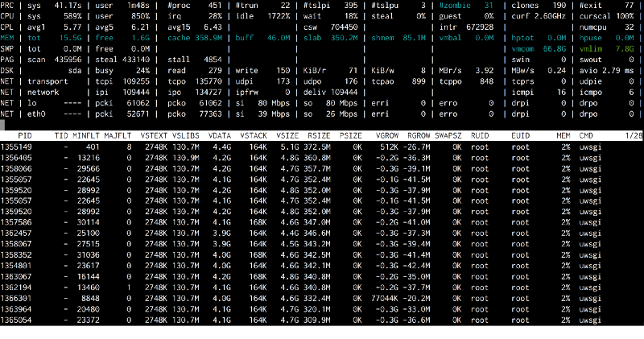644x339 pixels.
Task: Click the curf 2.60GHz entry
Action: pos(539,16)
